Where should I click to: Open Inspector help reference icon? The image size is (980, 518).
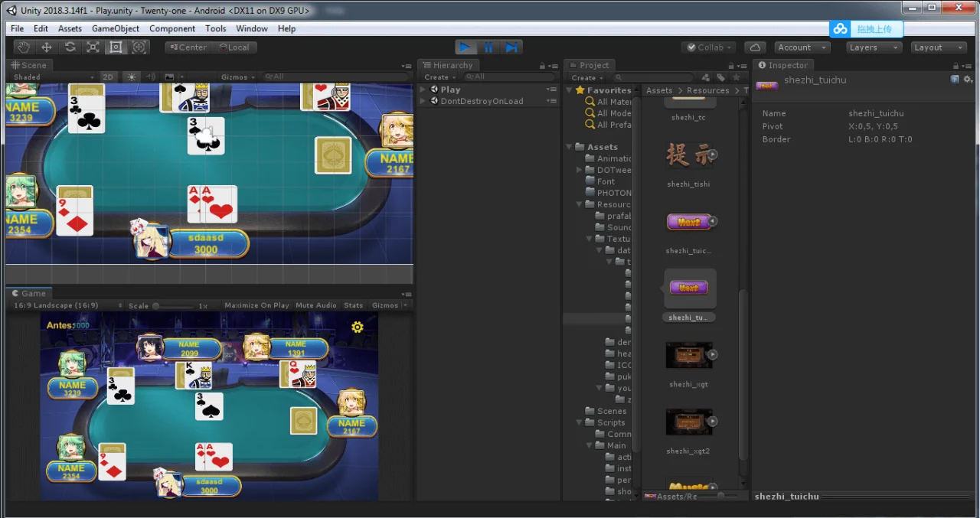pos(955,80)
